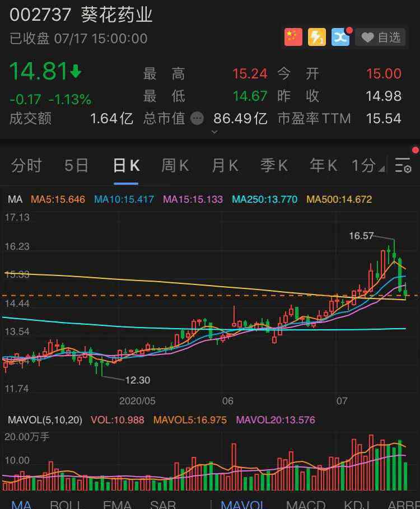The image size is (420, 509).
Task: Open the 1分 minute period dropdown
Action: point(368,166)
